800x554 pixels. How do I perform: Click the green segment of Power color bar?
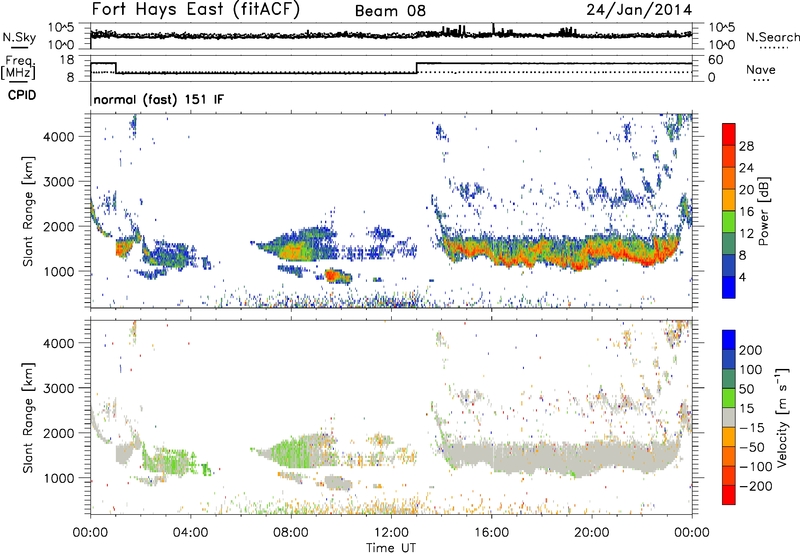[729, 221]
